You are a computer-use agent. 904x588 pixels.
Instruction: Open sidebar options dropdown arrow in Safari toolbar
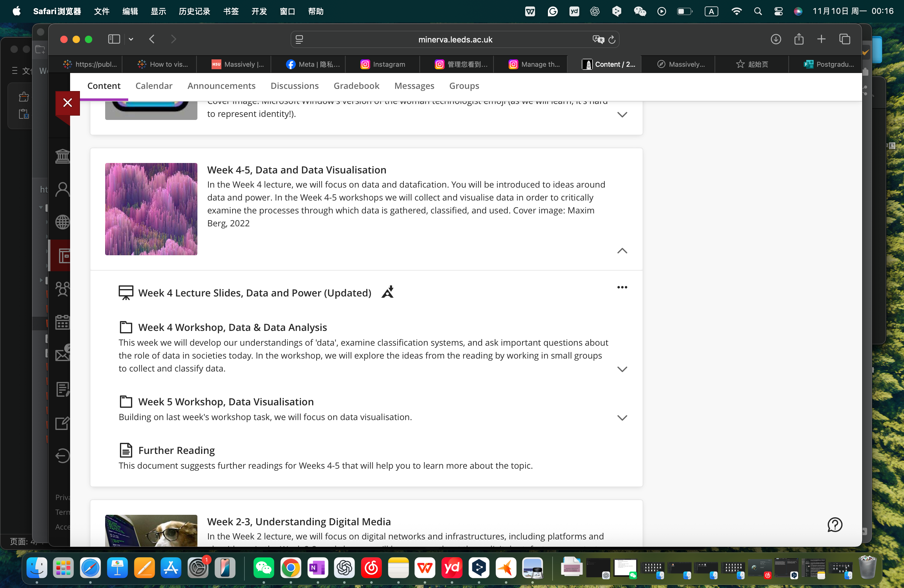(x=131, y=39)
